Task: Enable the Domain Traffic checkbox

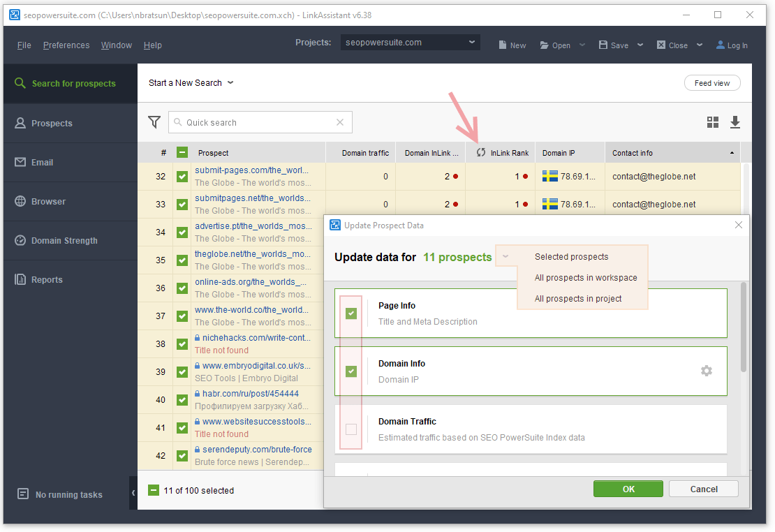Action: pyautogui.click(x=351, y=429)
